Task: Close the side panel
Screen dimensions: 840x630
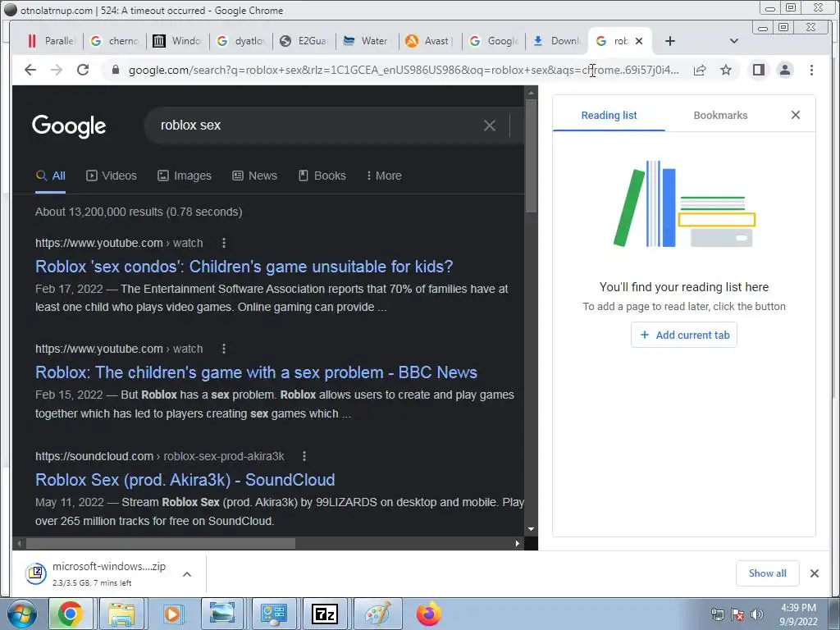Action: click(x=796, y=115)
